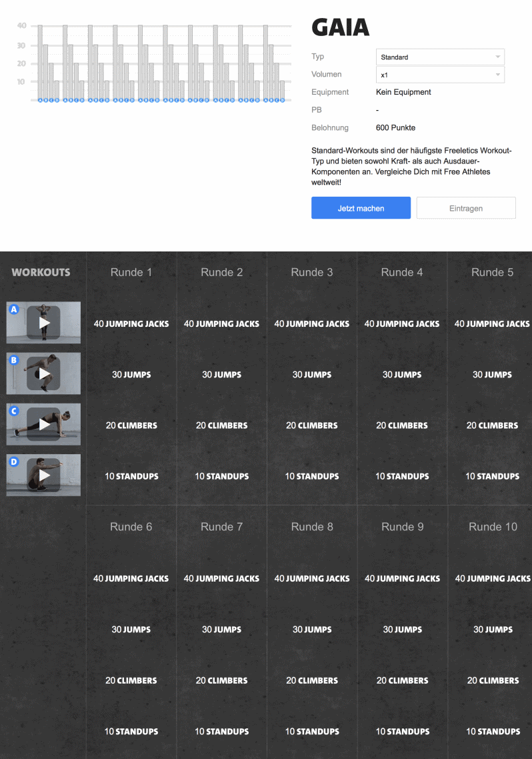Viewport: 532px width, 759px height.
Task: Click 40 Jumping Jacks in Runde 5
Action: (493, 324)
